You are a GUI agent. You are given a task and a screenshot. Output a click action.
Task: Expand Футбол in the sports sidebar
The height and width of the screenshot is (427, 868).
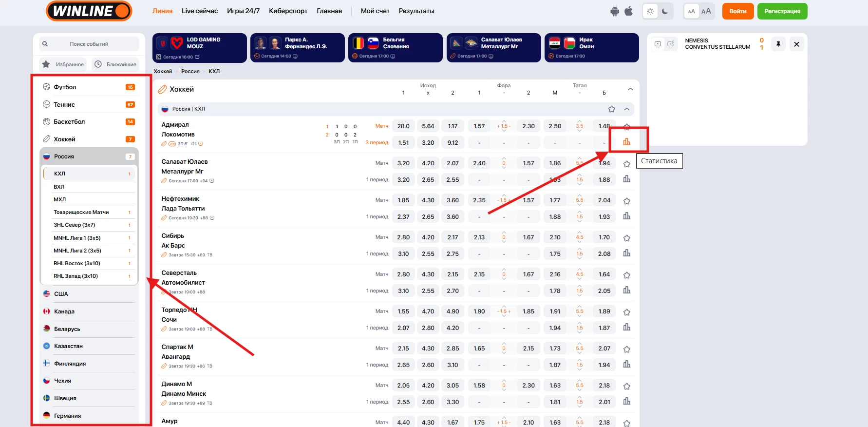pyautogui.click(x=89, y=87)
